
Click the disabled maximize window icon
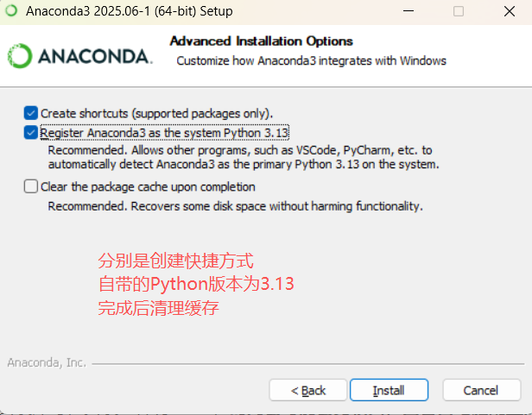click(x=459, y=11)
